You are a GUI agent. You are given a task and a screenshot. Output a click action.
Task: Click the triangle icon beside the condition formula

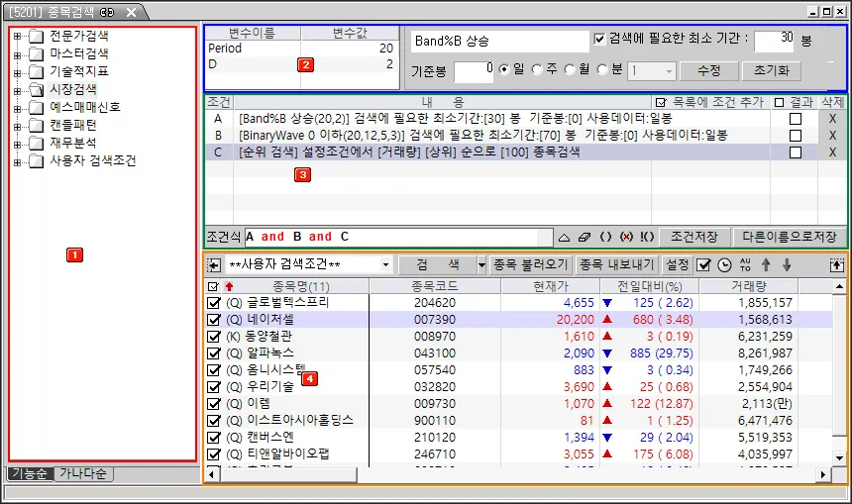564,238
